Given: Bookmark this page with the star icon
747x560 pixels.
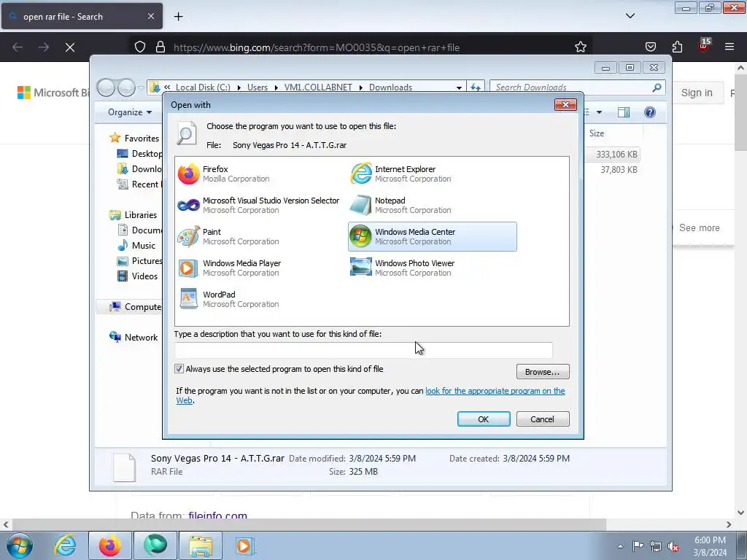Looking at the screenshot, I should click(580, 47).
